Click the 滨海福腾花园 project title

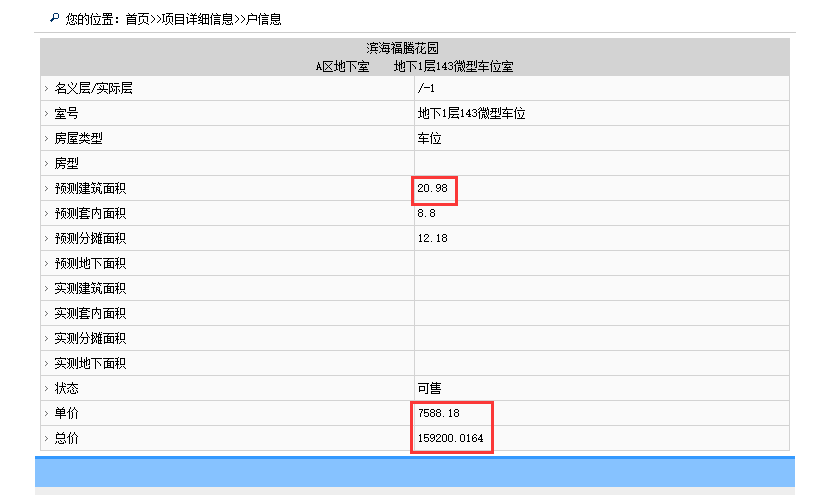tap(402, 48)
